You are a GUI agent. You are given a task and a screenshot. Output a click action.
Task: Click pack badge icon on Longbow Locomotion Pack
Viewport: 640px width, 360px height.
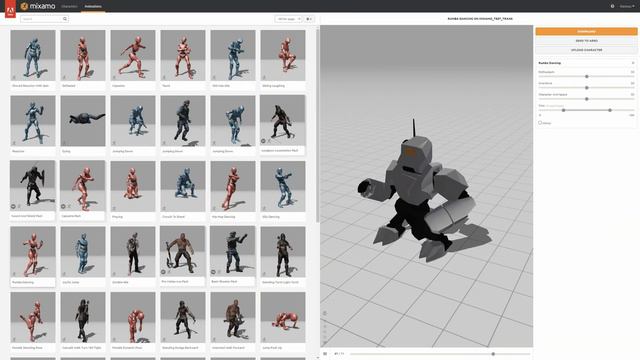click(263, 141)
